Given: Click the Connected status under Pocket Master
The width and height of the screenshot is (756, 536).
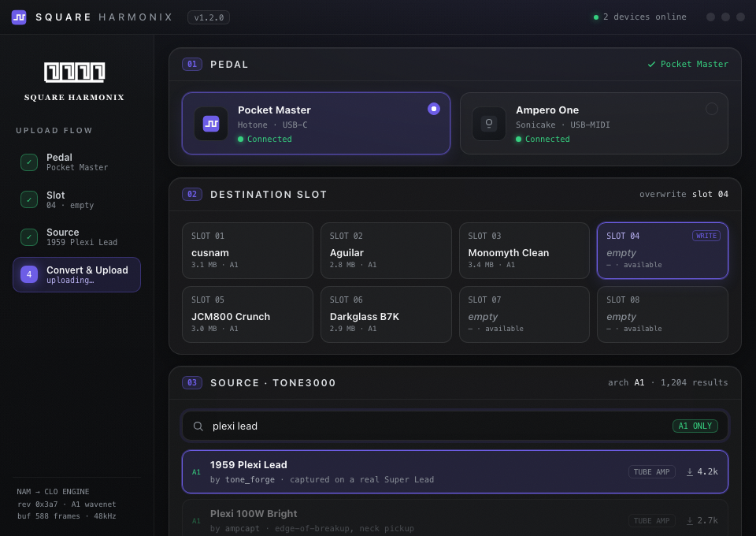Looking at the screenshot, I should 265,139.
